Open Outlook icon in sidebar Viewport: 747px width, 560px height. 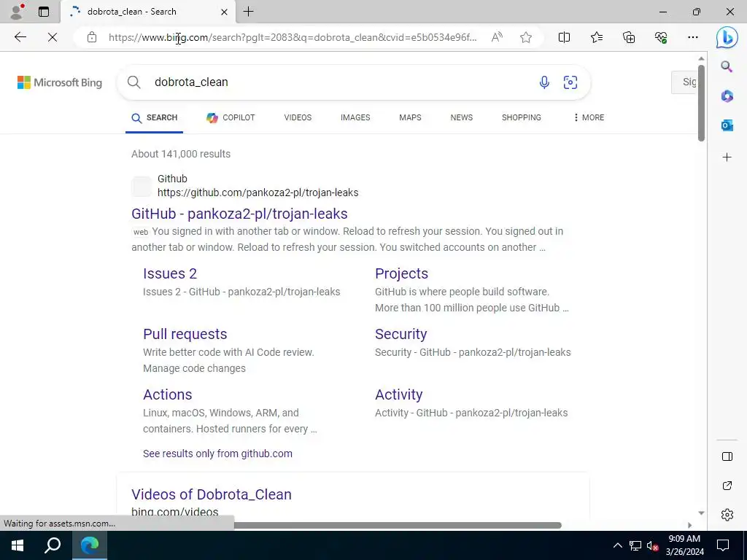(727, 125)
